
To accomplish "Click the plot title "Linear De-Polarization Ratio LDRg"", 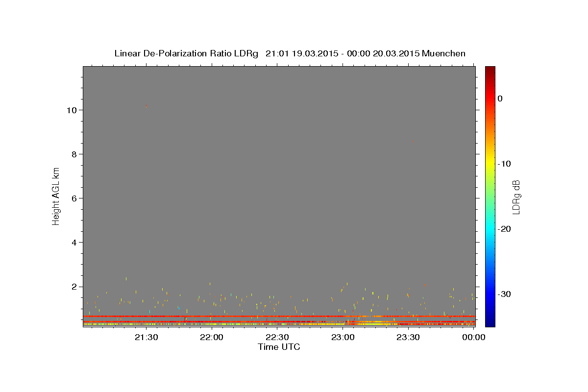I will 186,53.
